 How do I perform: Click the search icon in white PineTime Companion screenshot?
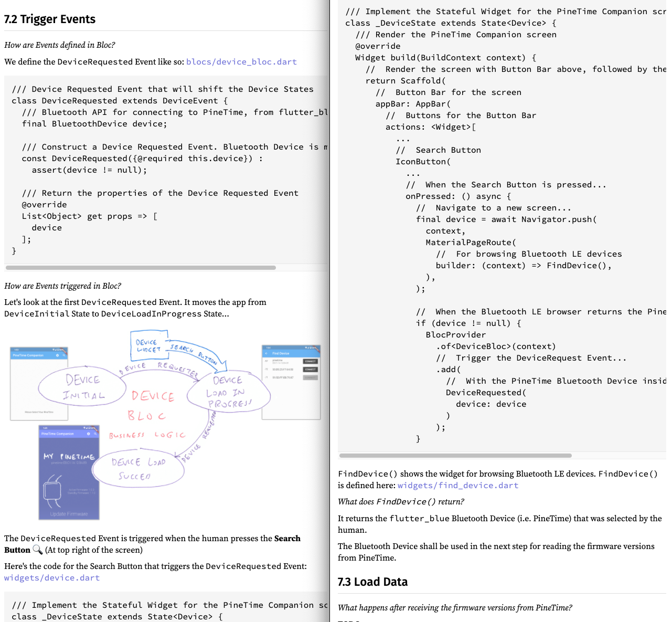(x=64, y=355)
